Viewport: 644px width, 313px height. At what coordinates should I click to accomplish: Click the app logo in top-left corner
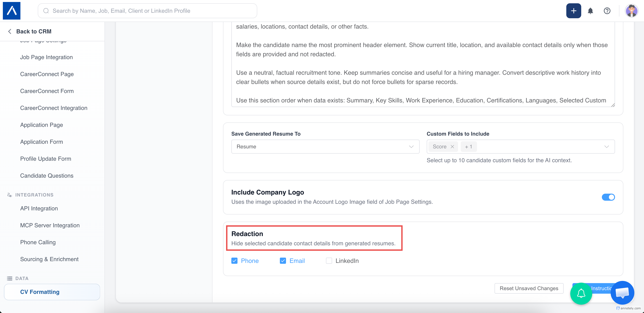[x=11, y=11]
